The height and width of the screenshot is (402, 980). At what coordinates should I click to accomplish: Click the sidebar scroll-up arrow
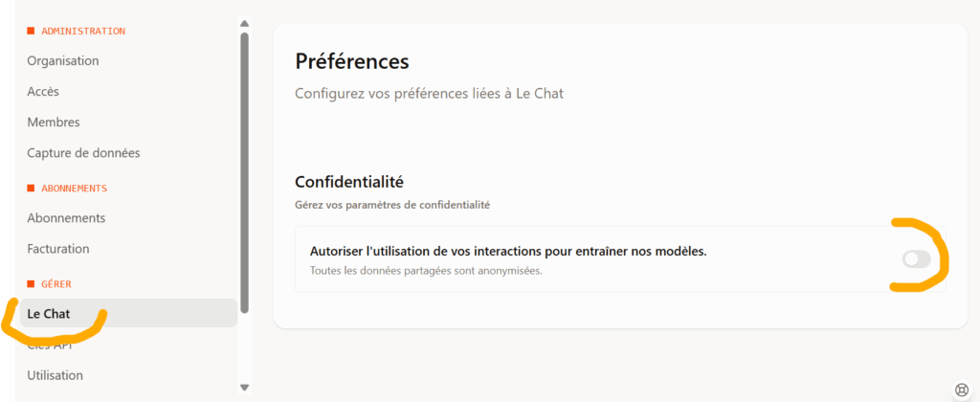pyautogui.click(x=244, y=23)
